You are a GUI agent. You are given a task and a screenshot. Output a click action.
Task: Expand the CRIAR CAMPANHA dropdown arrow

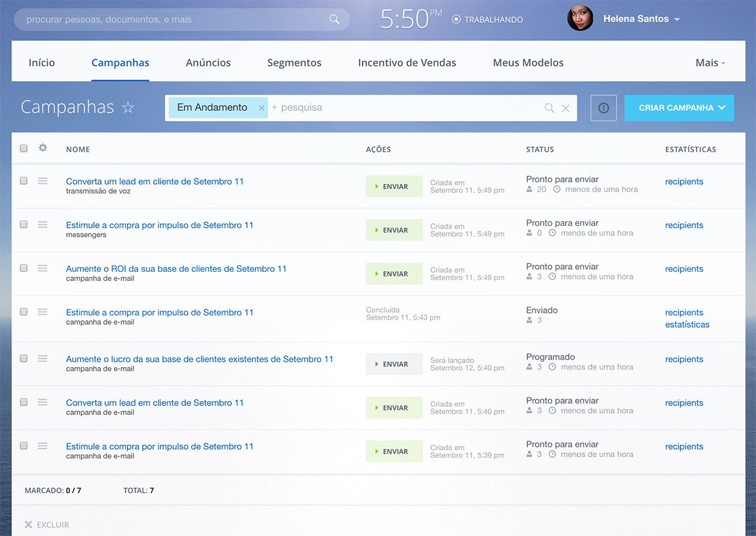pos(722,108)
